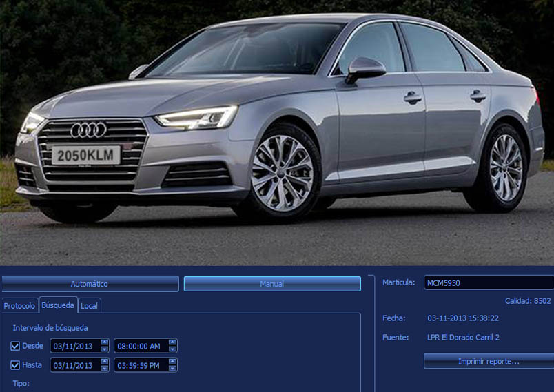
Task: Decrease the Hasta time 03:59:59 PM down arrow
Action: pyautogui.click(x=172, y=368)
